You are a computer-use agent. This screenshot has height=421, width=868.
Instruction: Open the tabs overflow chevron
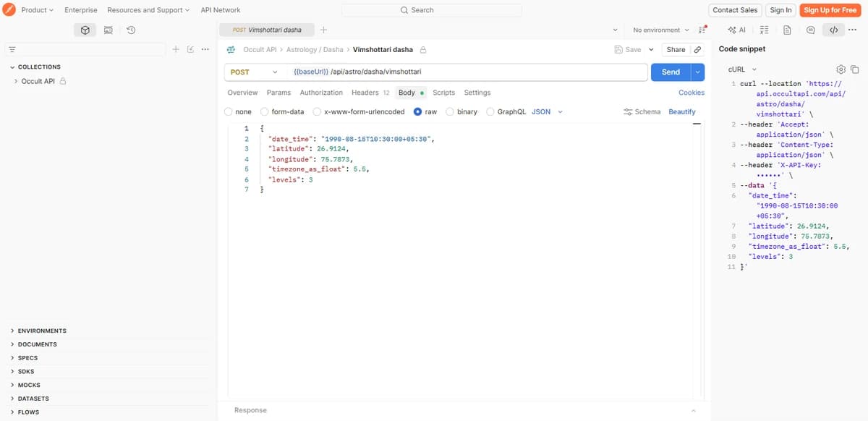pos(615,30)
